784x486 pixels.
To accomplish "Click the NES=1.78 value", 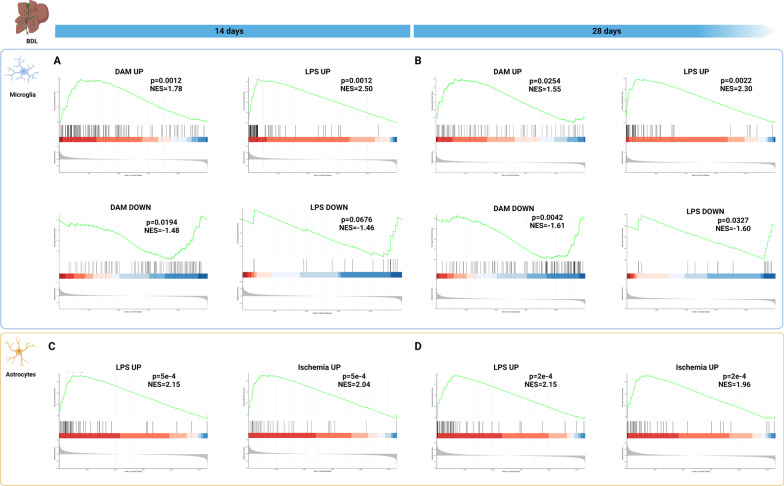I will pyautogui.click(x=166, y=88).
